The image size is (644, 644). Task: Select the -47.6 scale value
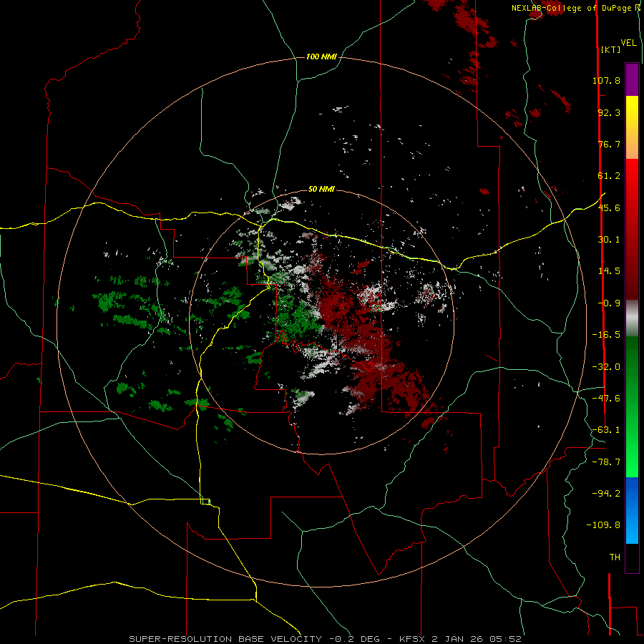(x=606, y=399)
